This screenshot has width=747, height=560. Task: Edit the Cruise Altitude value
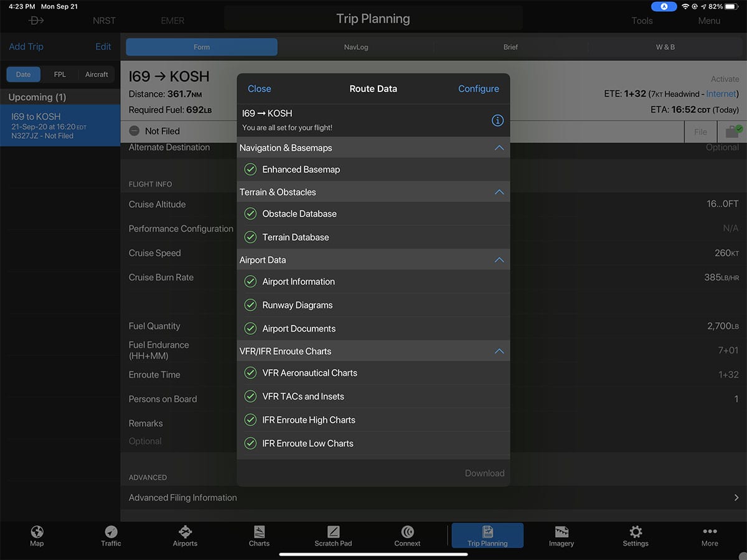coord(722,204)
